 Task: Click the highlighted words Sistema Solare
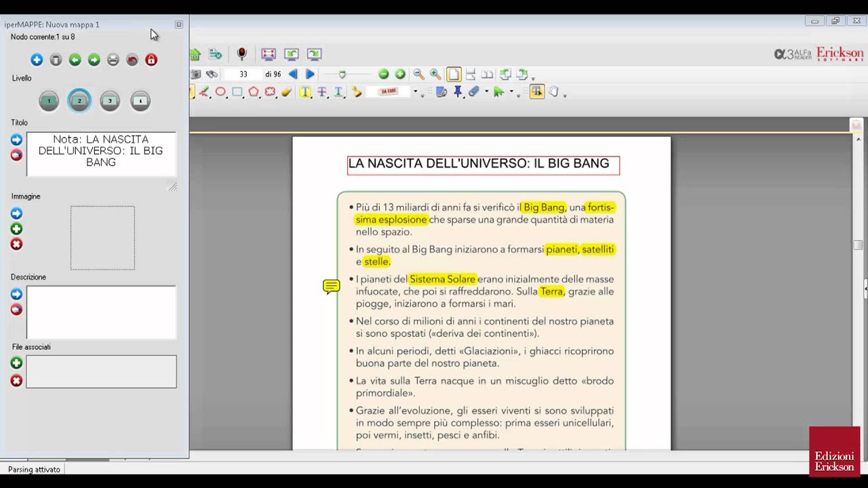(443, 279)
